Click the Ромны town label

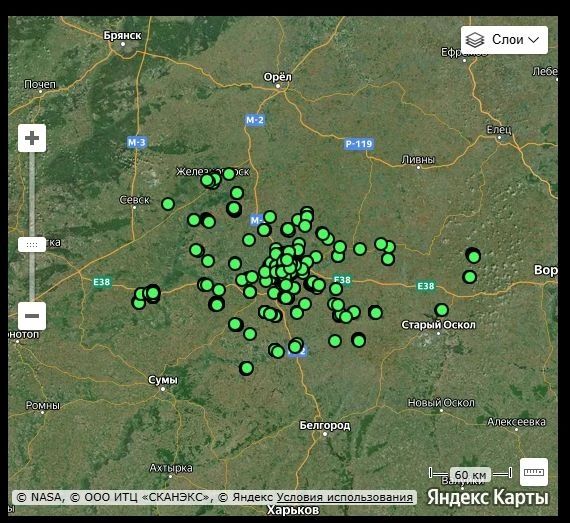tap(43, 405)
